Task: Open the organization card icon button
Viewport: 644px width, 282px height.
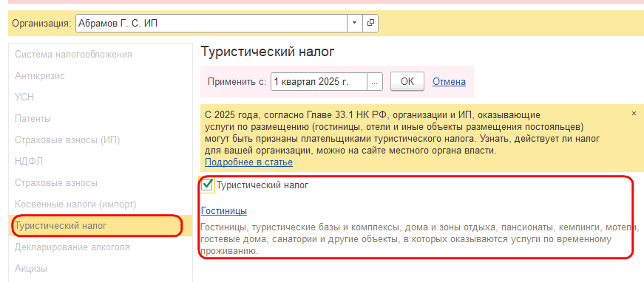Action: 370,24
